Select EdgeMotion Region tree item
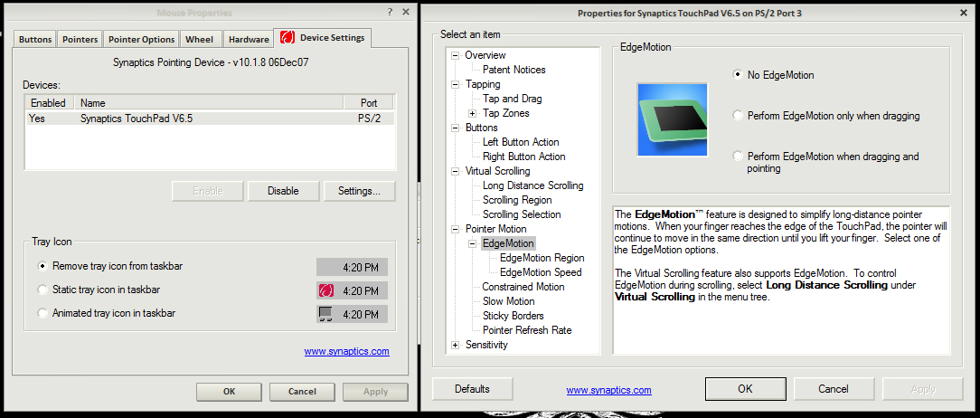This screenshot has width=980, height=418. tap(542, 258)
